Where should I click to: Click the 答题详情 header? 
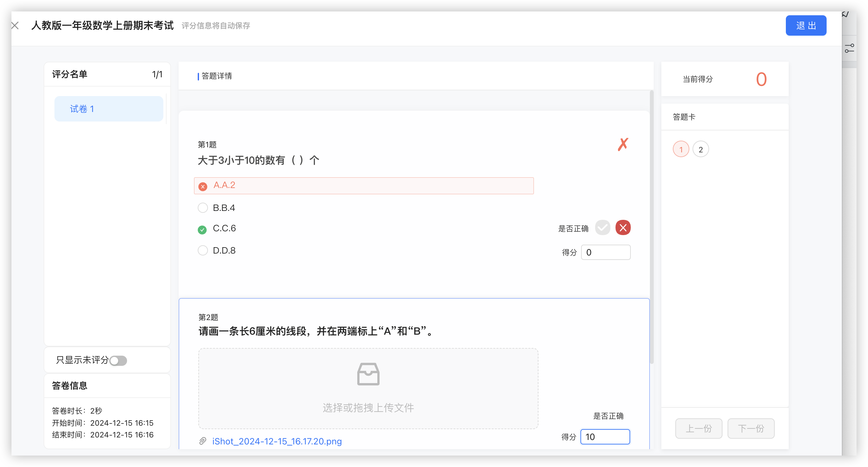tap(217, 76)
